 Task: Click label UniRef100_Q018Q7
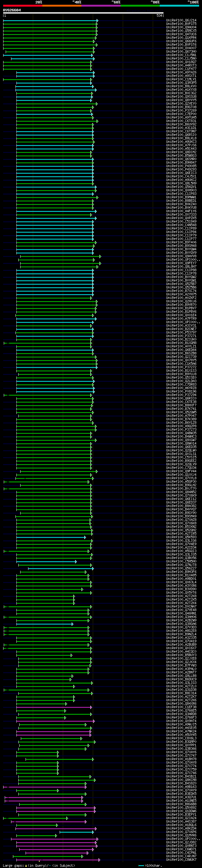[x=181, y=62]
